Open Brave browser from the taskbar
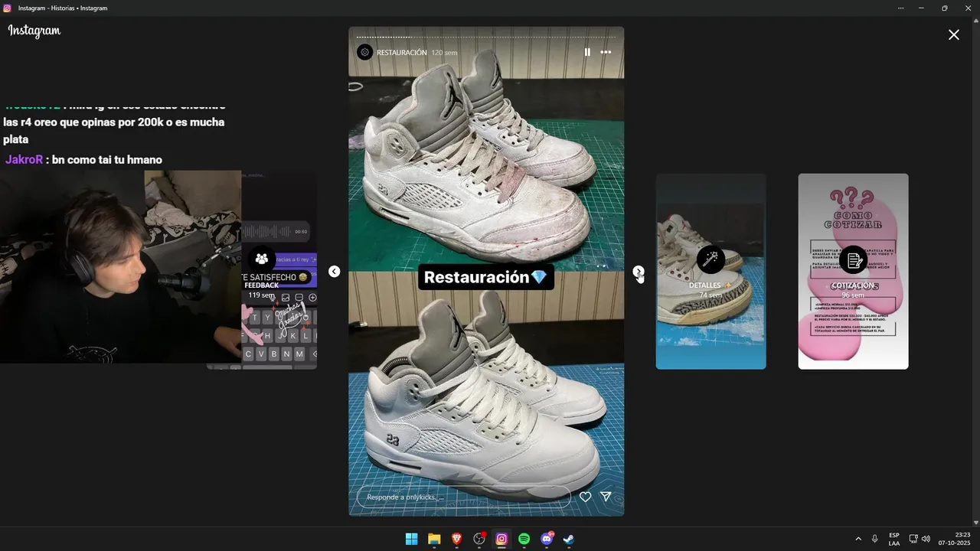This screenshot has width=980, height=551. pyautogui.click(x=456, y=539)
